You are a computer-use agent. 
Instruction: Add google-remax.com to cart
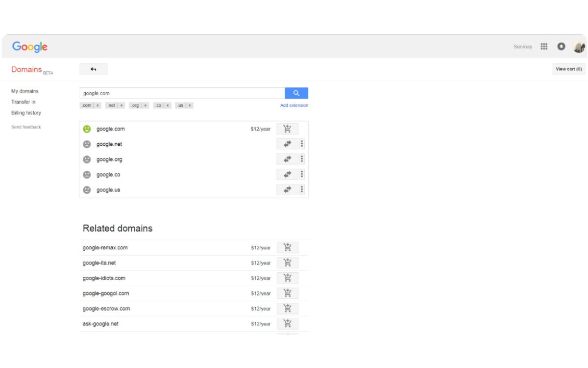(x=288, y=248)
